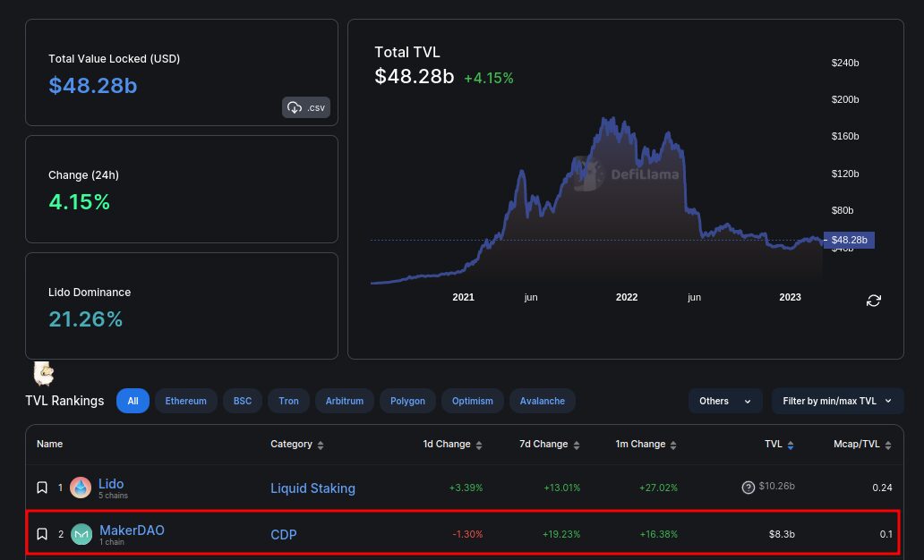Open the CDP category link
Image resolution: width=924 pixels, height=560 pixels.
tap(284, 535)
